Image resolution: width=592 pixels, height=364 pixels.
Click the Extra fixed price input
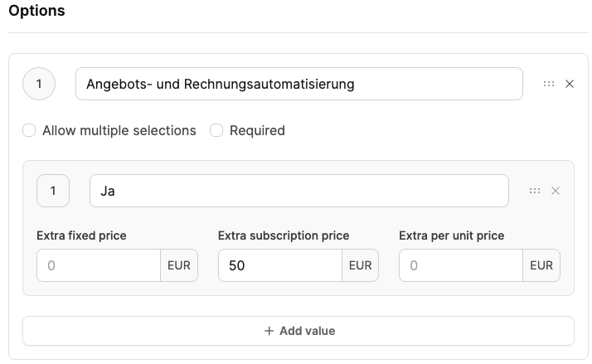98,266
